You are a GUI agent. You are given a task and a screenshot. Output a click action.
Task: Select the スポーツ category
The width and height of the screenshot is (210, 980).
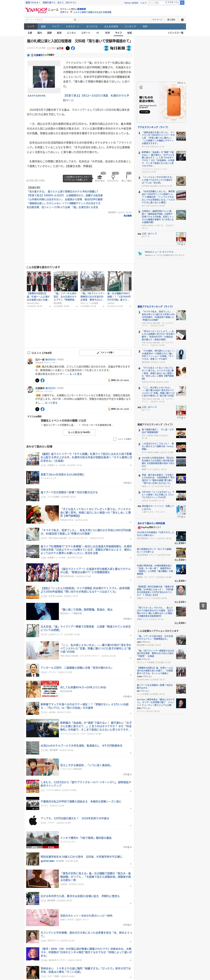tap(85, 33)
